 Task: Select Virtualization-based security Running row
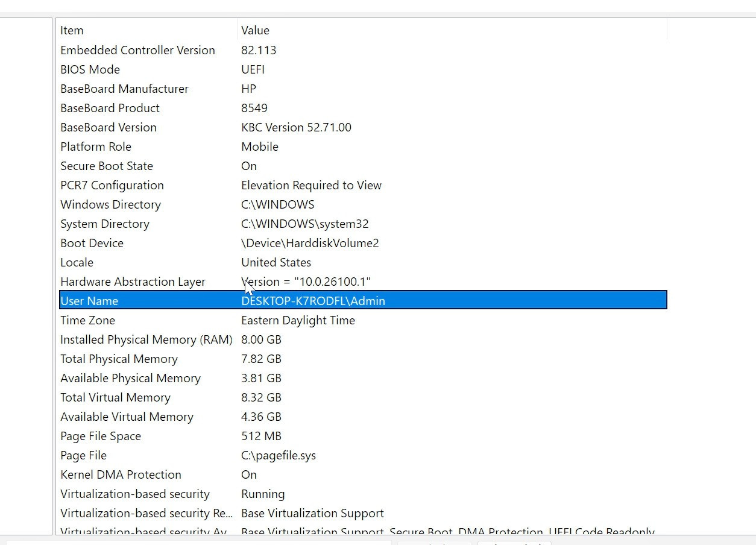pyautogui.click(x=363, y=494)
